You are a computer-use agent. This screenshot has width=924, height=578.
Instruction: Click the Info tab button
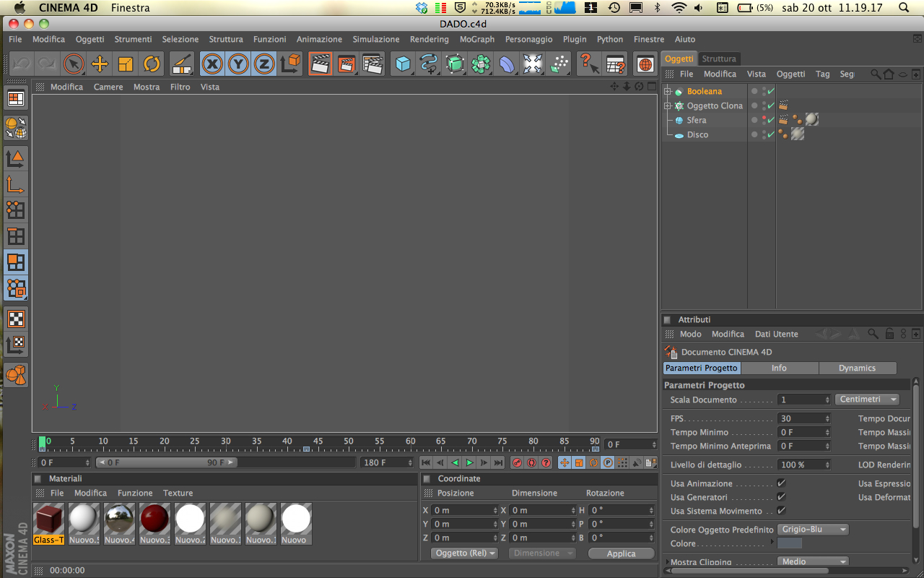coord(780,368)
